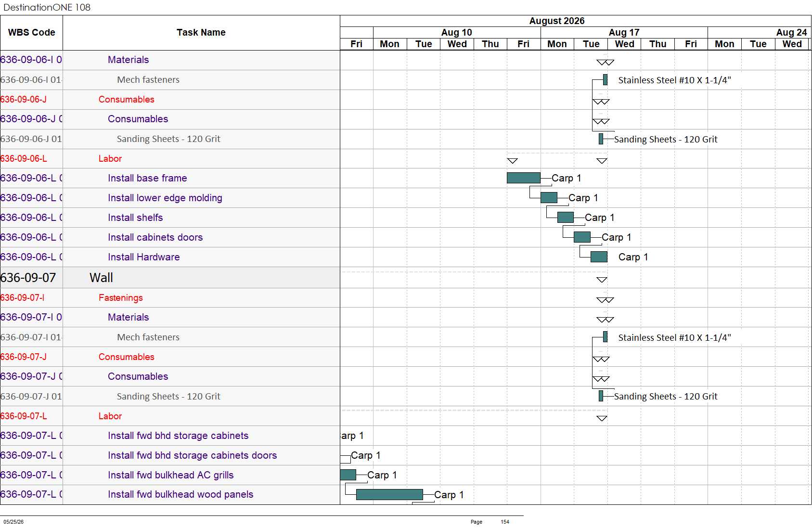This screenshot has height=528, width=812.
Task: Select WBS code 636-09-07
Action: pos(28,278)
